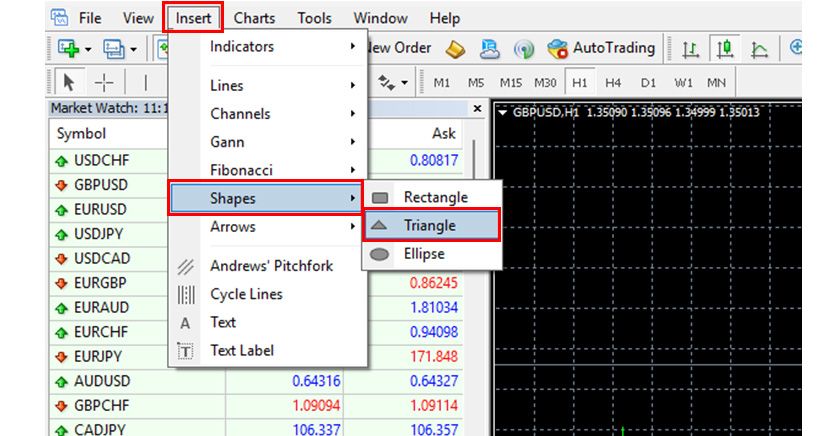Open the Charts menu
This screenshot has width=840, height=436.
[x=255, y=18]
